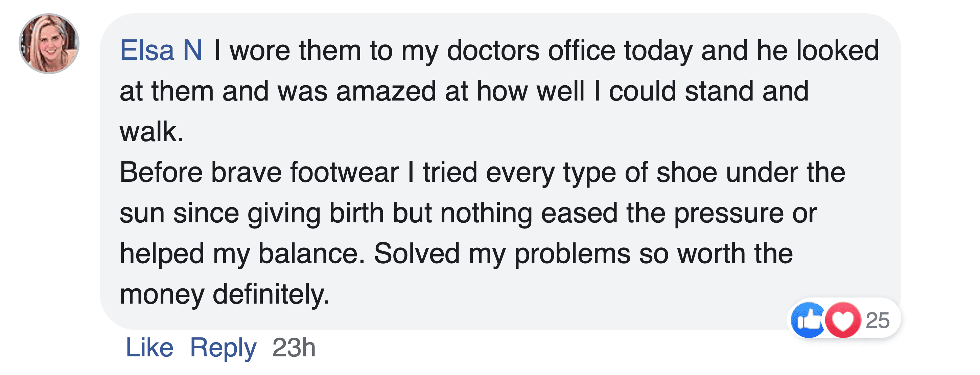The height and width of the screenshot is (375, 980).
Task: Click "brave footwear" text in the comment
Action: pyautogui.click(x=305, y=172)
